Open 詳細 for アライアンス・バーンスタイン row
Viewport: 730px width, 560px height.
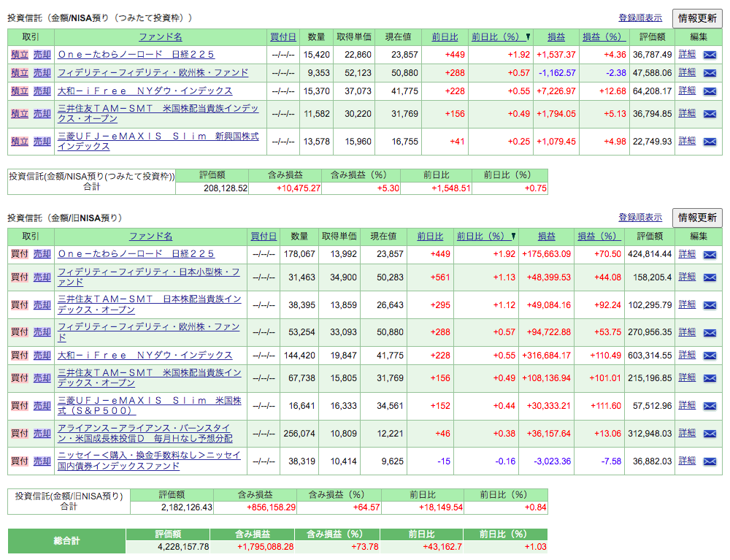687,433
